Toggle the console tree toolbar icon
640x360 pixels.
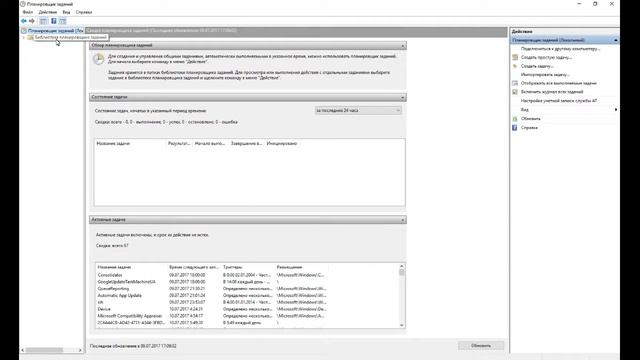(x=43, y=21)
